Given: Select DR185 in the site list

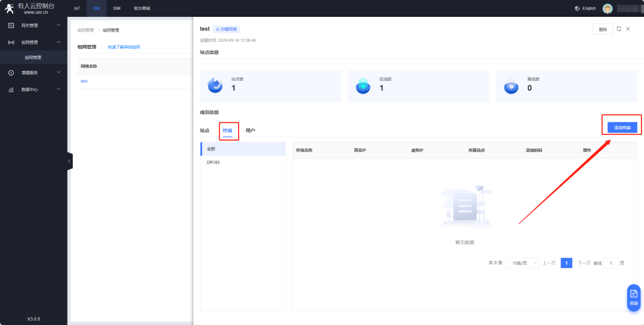Looking at the screenshot, I should click(213, 163).
